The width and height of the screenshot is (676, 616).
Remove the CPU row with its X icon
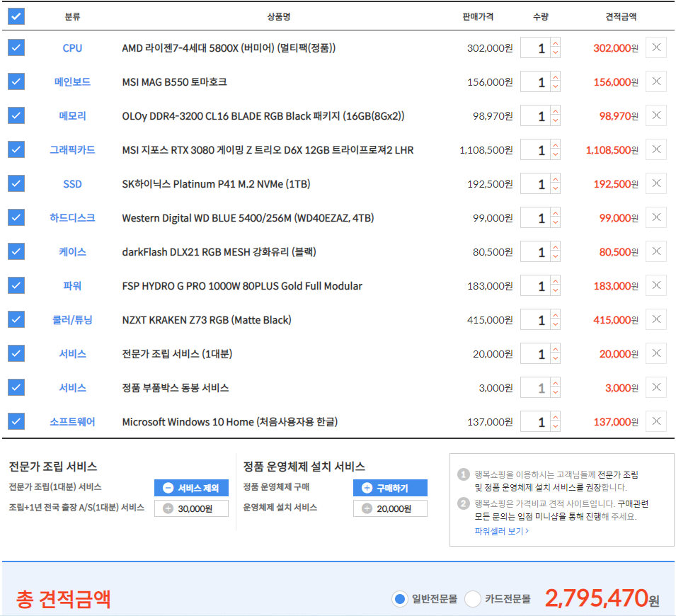coord(655,47)
